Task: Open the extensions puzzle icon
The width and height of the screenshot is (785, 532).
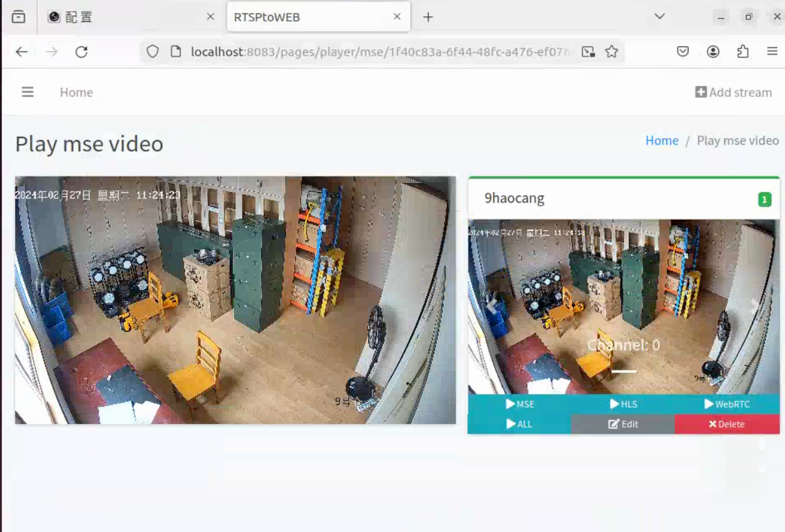Action: click(743, 52)
